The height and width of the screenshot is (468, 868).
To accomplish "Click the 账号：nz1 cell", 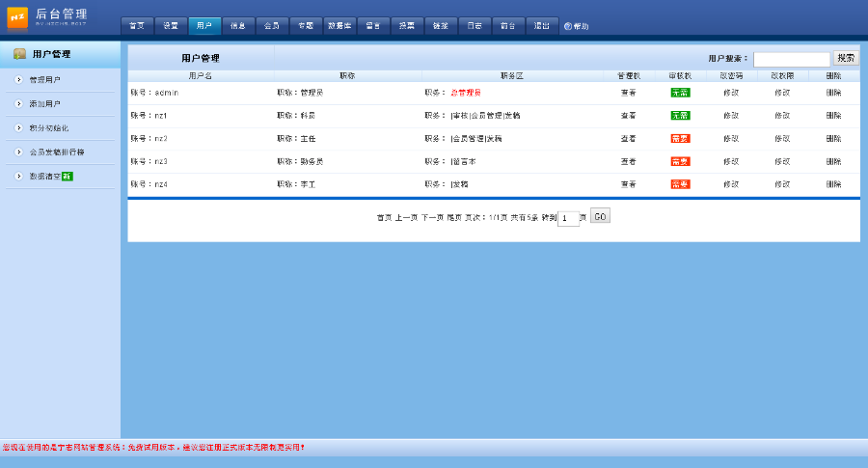I will click(149, 115).
